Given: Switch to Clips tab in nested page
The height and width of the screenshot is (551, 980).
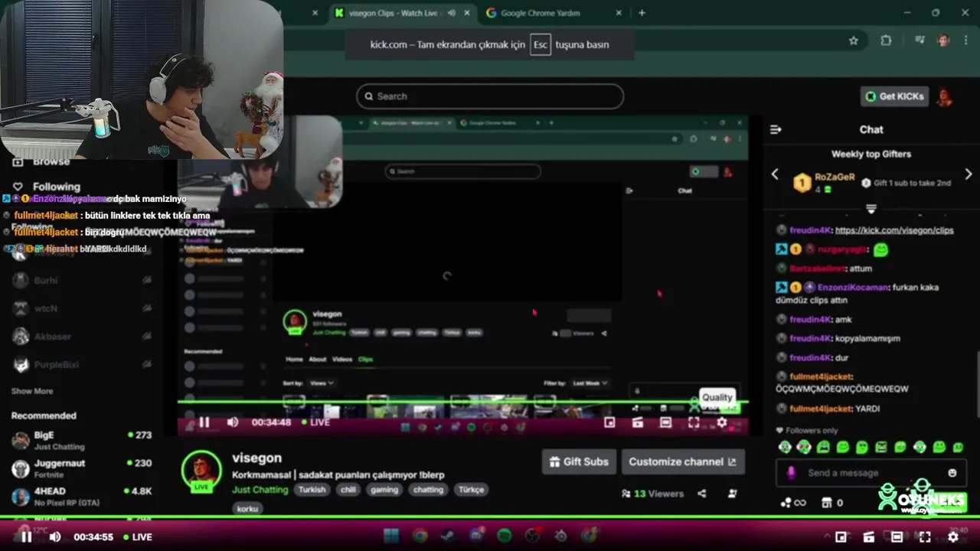Looking at the screenshot, I should [366, 359].
